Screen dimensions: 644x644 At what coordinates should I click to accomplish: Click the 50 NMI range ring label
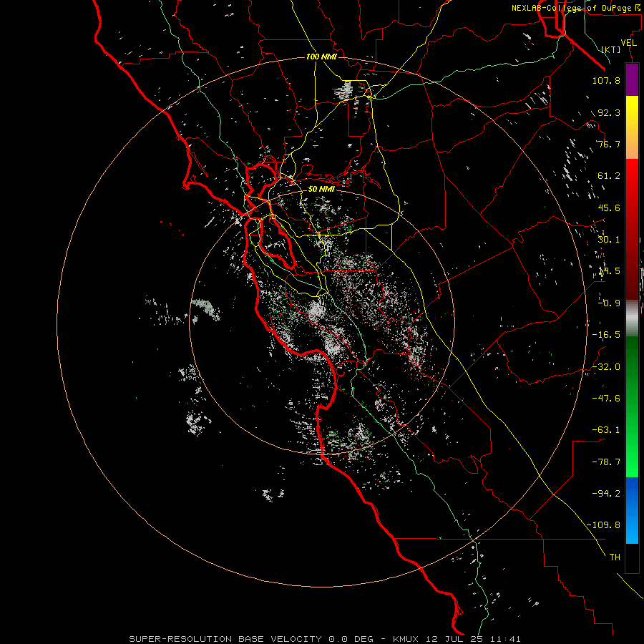click(321, 189)
